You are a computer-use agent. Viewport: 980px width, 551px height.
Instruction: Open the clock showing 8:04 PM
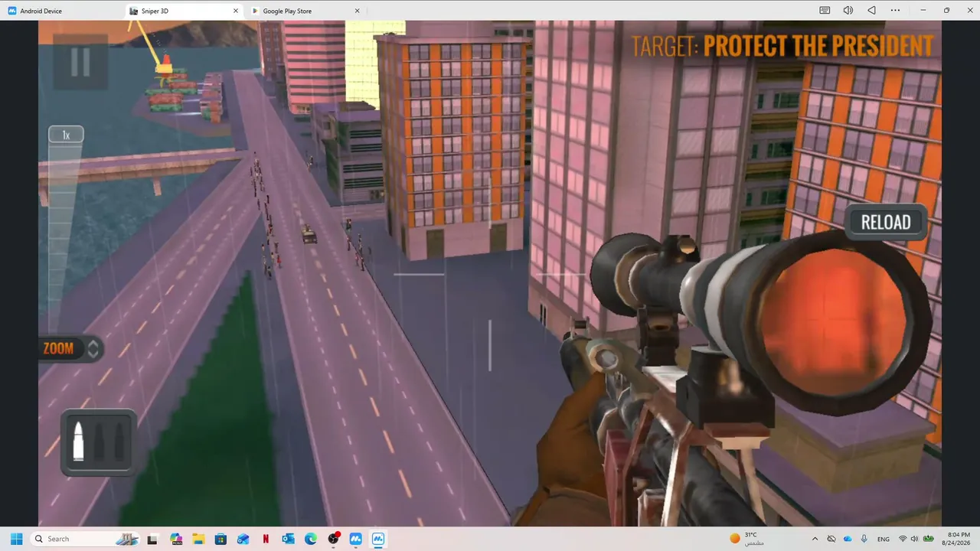tap(958, 539)
